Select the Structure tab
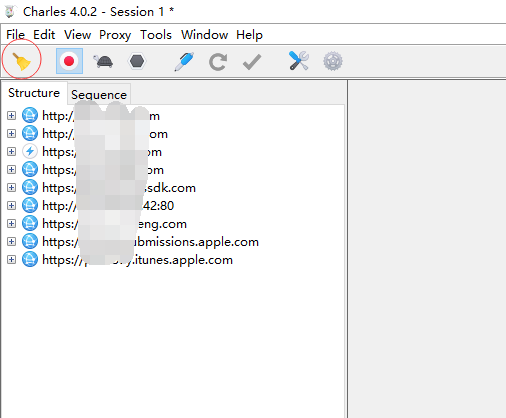 point(34,93)
